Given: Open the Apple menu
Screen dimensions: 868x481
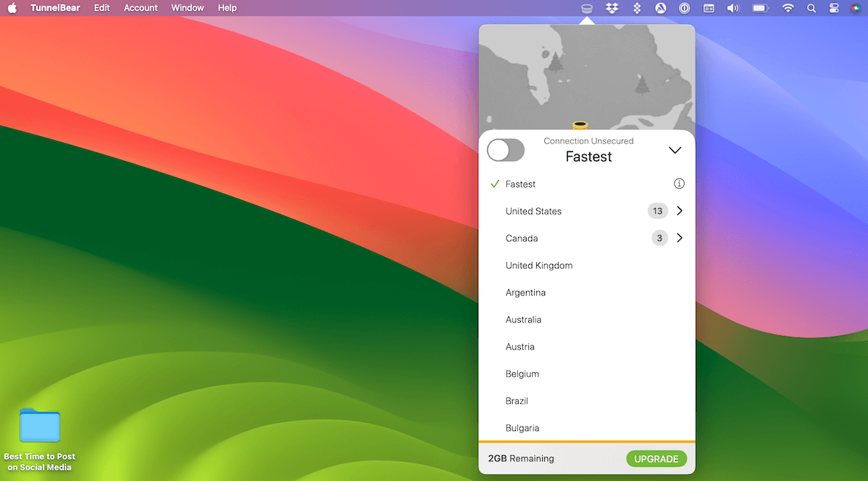Looking at the screenshot, I should (13, 8).
